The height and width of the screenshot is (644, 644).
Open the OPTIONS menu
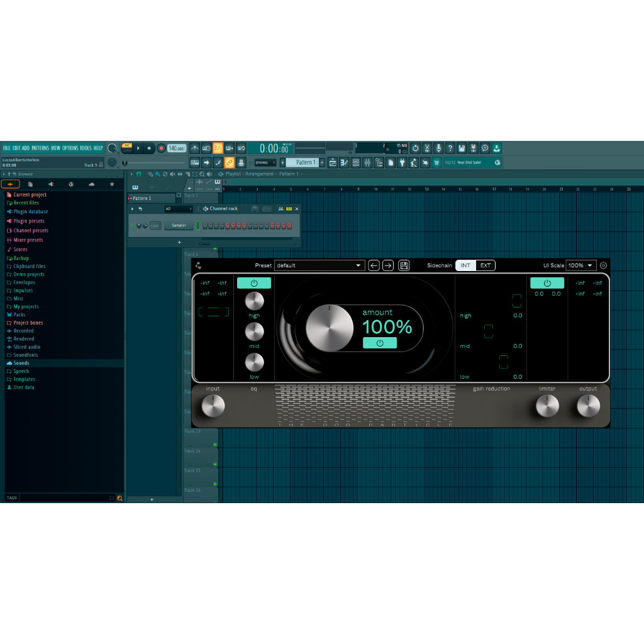point(68,148)
